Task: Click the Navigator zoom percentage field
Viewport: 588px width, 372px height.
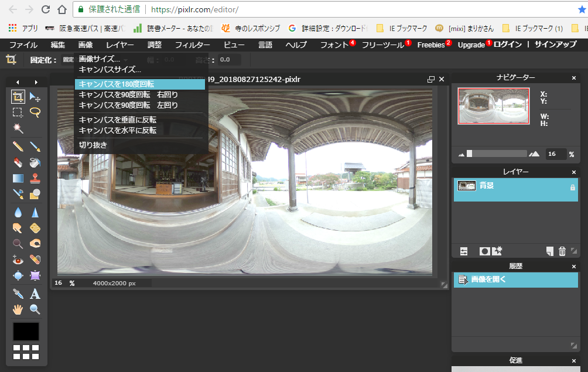Action: 555,154
